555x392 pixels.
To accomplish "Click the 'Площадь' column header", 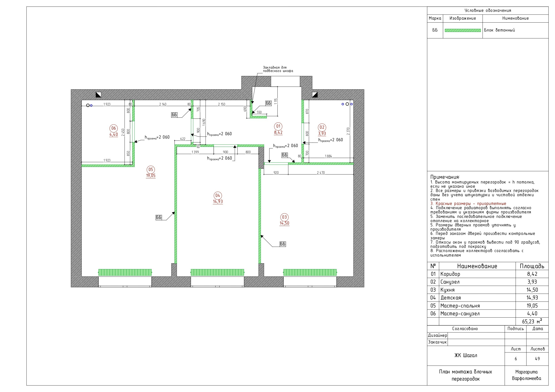I will coord(532,266).
